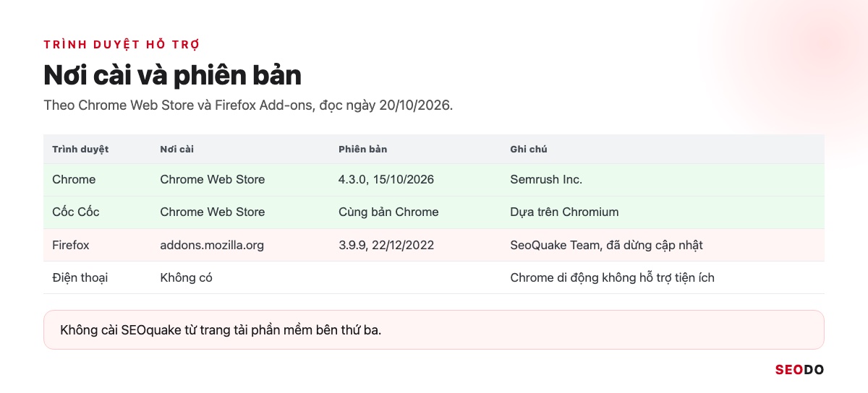Click the "Phiên bản" column header
Viewport: 868px width, 393px height.
[362, 150]
